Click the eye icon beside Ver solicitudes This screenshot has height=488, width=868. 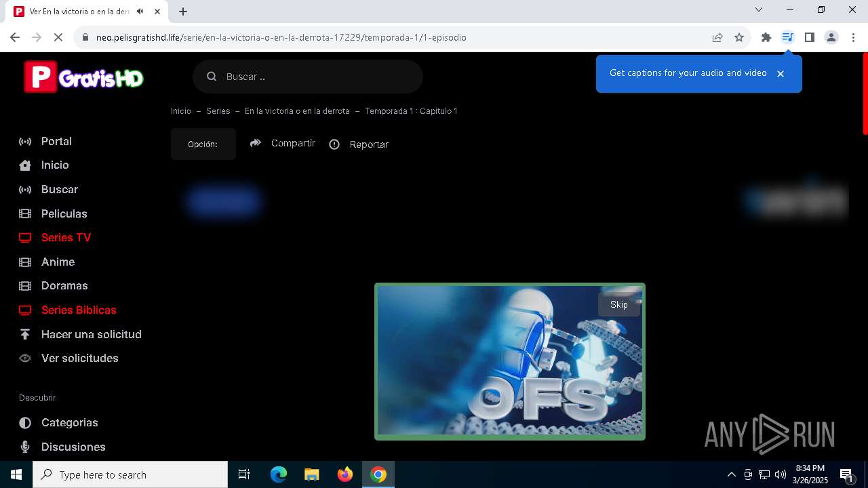pyautogui.click(x=25, y=359)
